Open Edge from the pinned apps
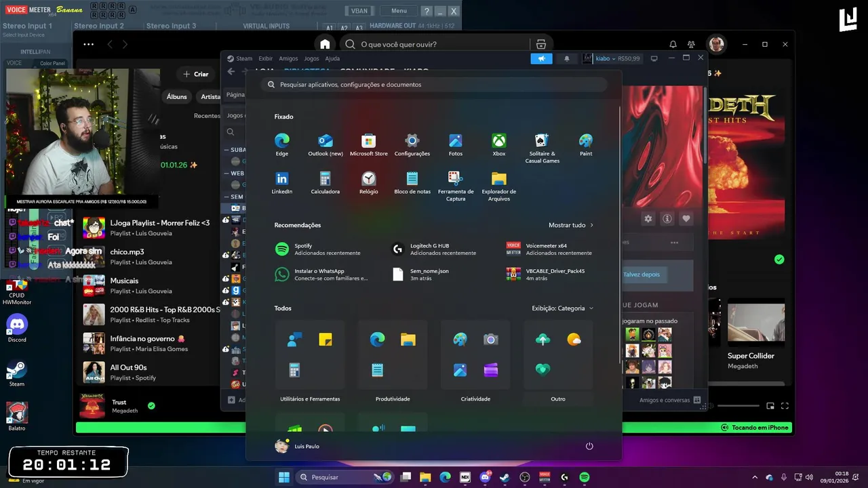 tap(282, 144)
